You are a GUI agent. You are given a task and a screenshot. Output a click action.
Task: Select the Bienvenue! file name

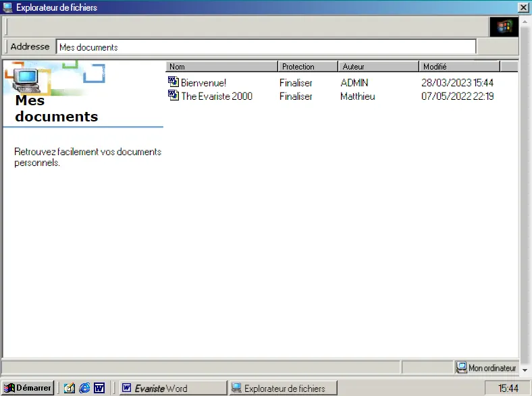(203, 83)
